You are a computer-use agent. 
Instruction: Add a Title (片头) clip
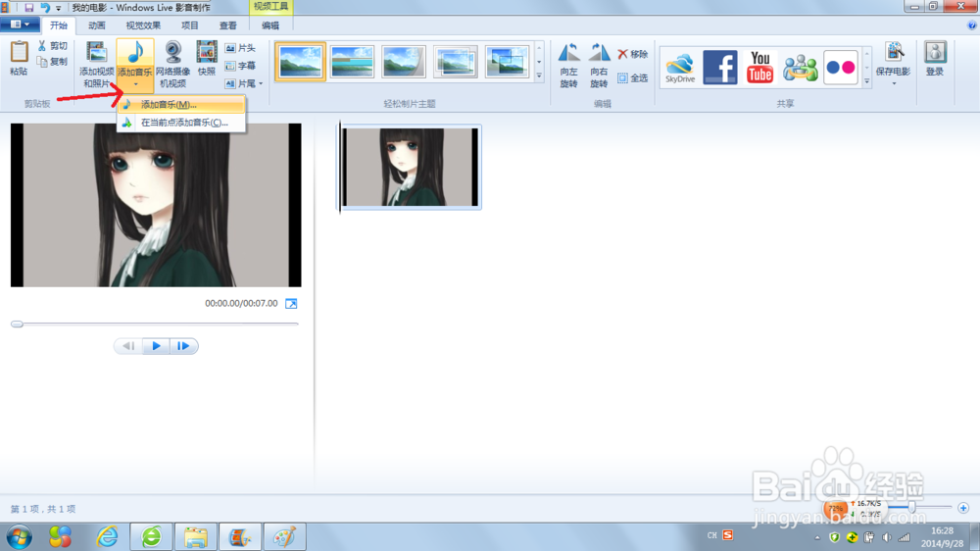point(240,48)
